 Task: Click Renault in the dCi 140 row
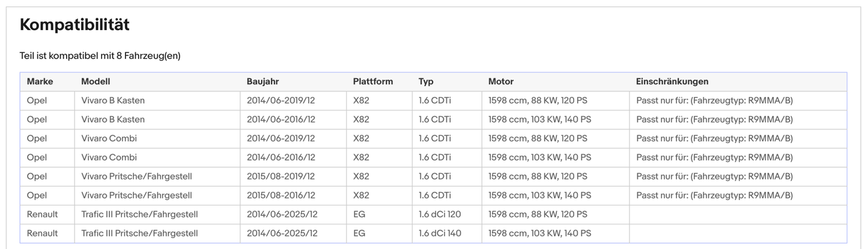42,233
